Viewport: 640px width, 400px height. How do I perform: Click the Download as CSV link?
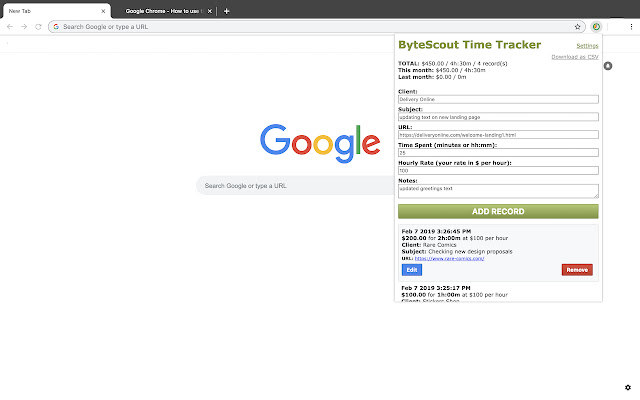tap(575, 57)
